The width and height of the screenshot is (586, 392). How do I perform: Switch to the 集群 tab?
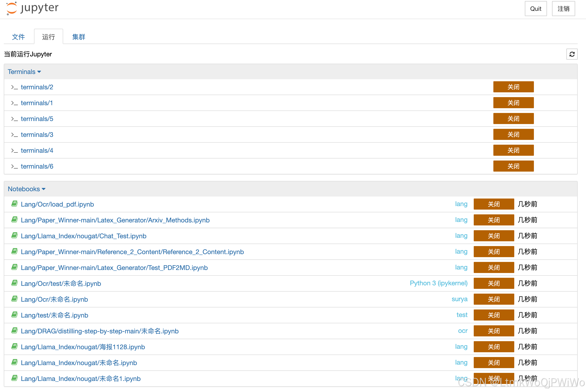(x=79, y=37)
